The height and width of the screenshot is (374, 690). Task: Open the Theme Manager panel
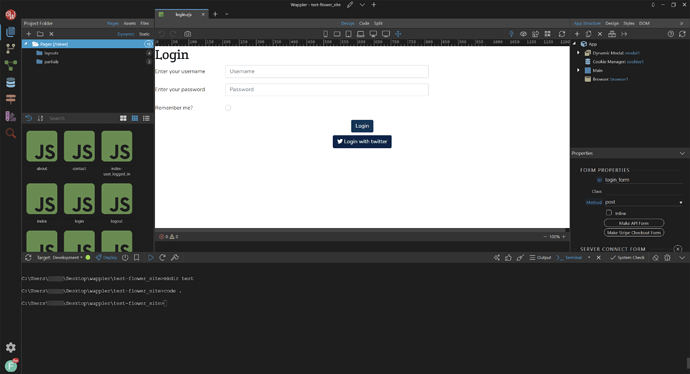click(x=11, y=116)
